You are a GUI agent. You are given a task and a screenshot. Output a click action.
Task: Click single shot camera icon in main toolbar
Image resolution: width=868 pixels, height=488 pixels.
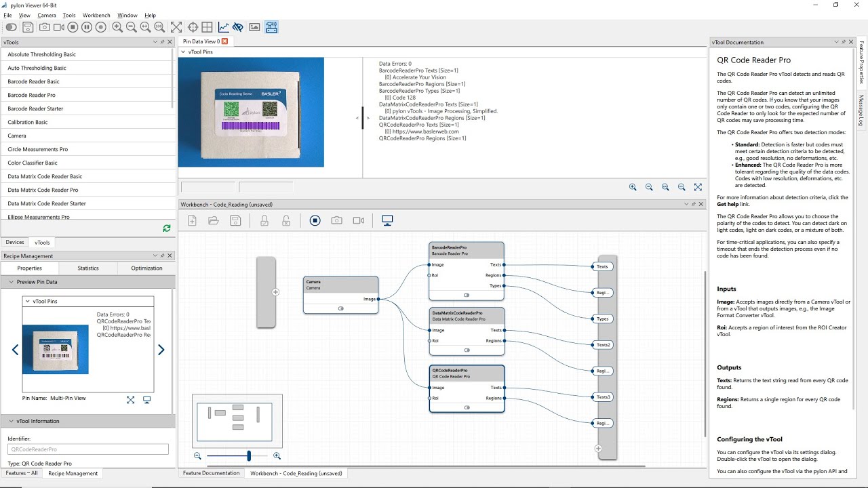click(x=44, y=27)
